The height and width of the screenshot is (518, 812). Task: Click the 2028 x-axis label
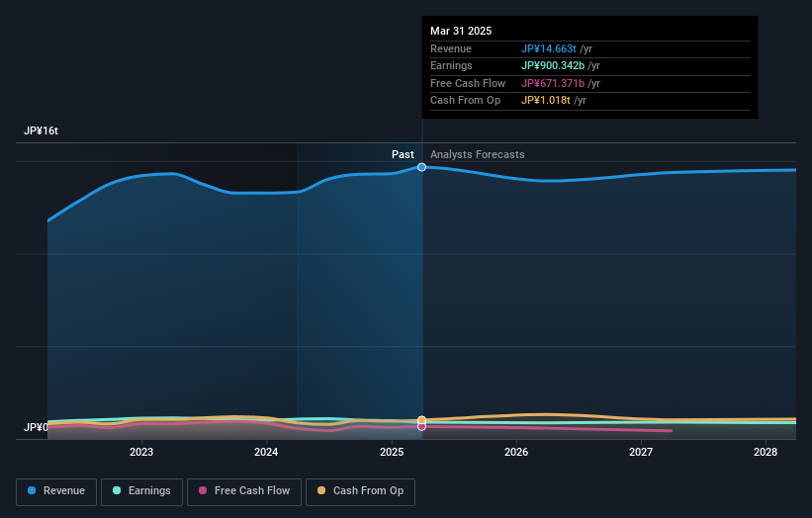(766, 452)
